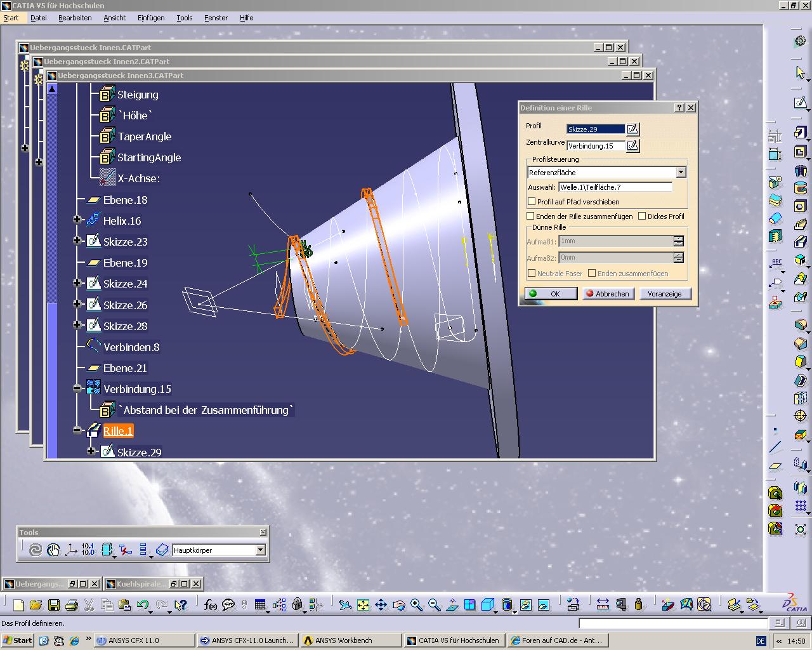Open the Bearbeiten menu
The image size is (812, 650).
(x=75, y=18)
